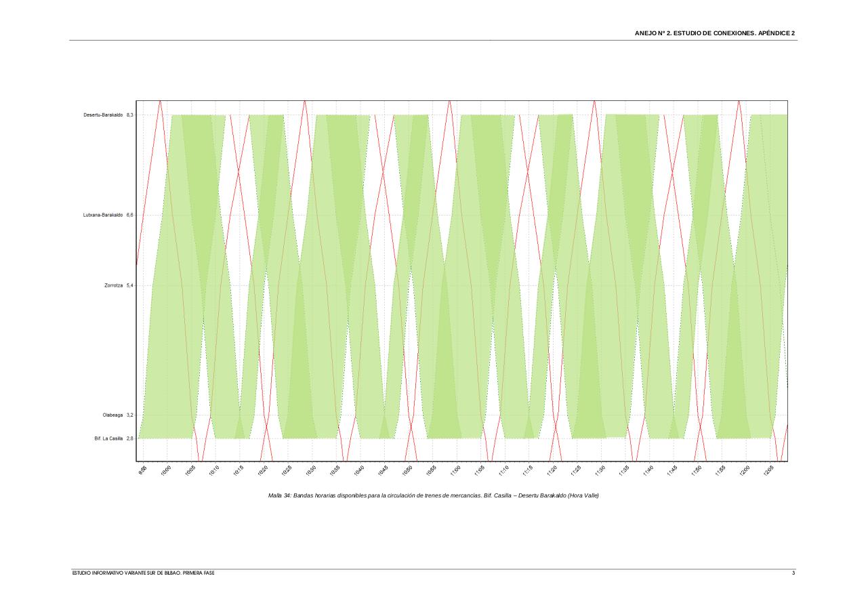Viewport: 868px width, 614px height.
Task: Click the 5,4 kilometre value on axis
Action: (130, 286)
